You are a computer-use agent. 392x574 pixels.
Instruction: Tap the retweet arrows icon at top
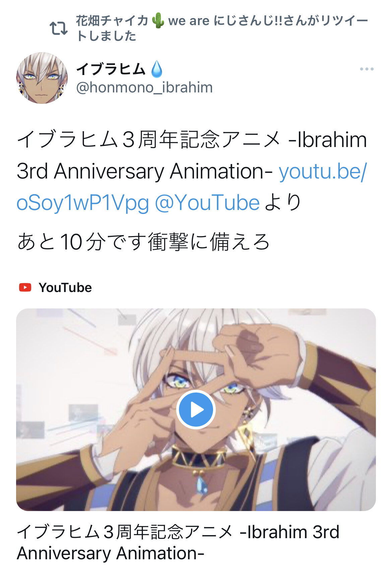pyautogui.click(x=59, y=28)
